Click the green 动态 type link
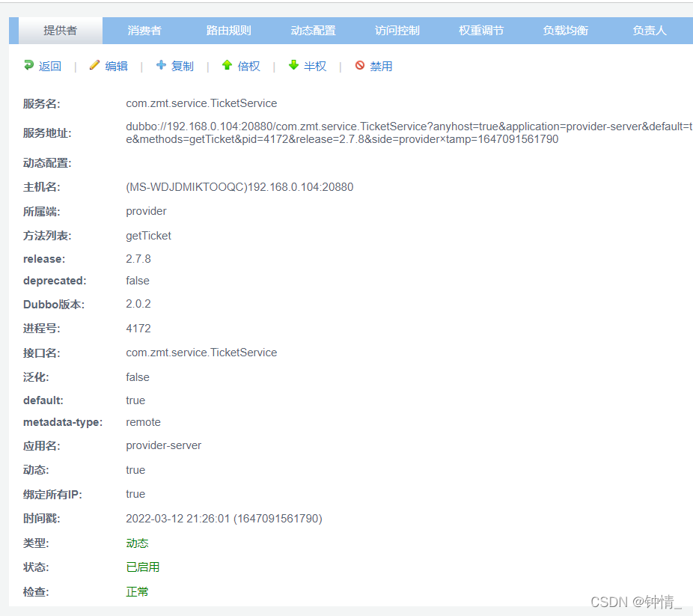 tap(137, 543)
